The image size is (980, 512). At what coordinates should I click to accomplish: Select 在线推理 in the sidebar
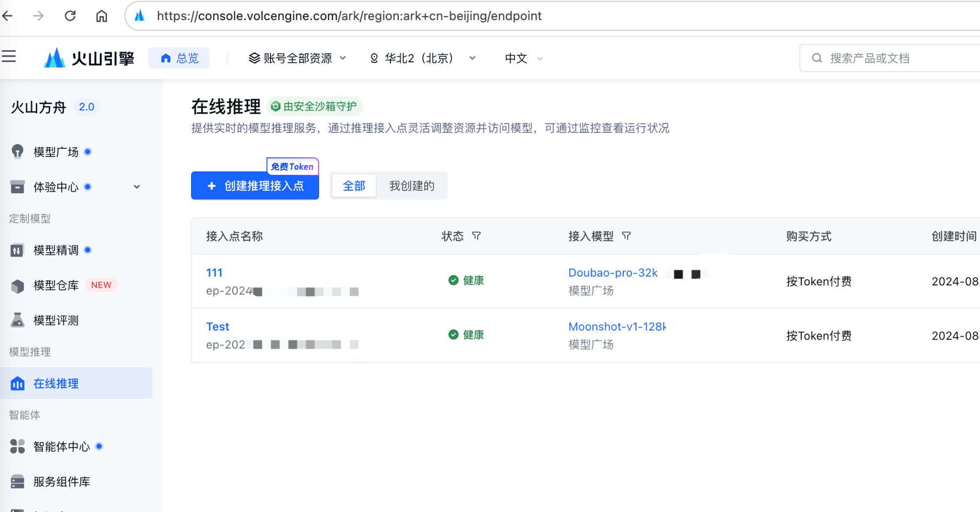click(76, 384)
